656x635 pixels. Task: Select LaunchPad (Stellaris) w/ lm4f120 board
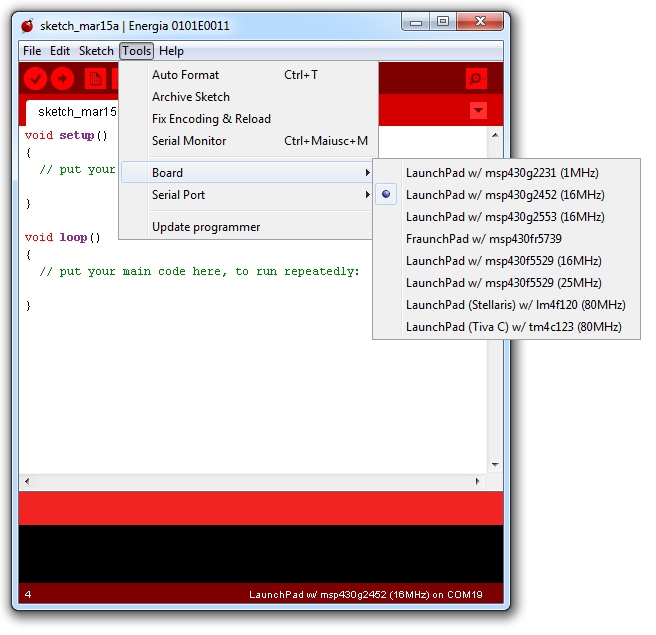click(x=507, y=305)
